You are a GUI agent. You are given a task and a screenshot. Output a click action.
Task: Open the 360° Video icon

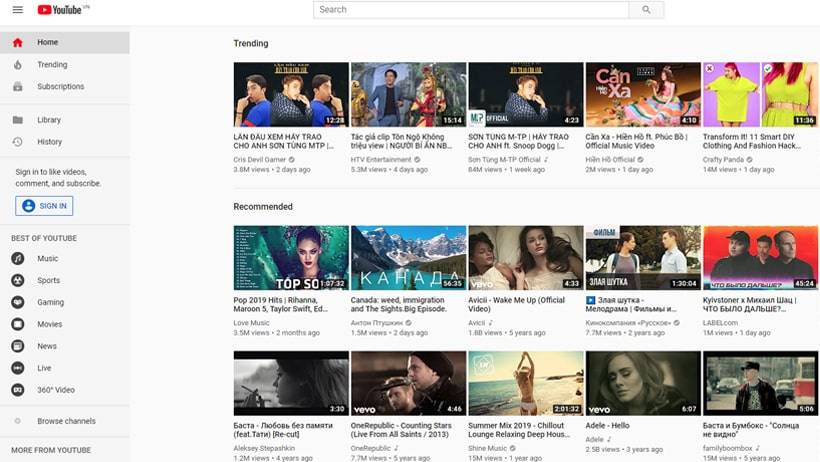pos(17,390)
